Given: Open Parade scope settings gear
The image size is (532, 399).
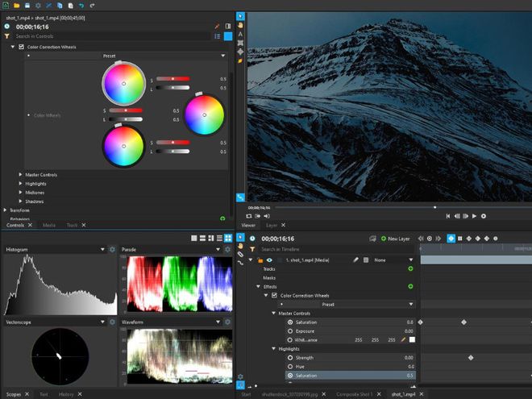Looking at the screenshot, I should click(227, 249).
